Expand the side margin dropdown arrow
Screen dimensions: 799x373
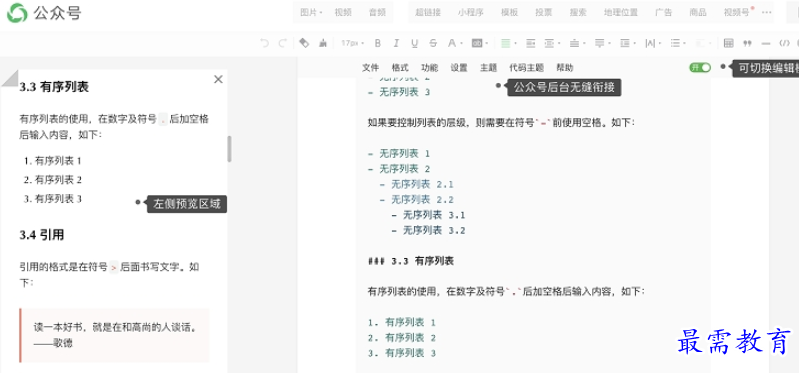coord(559,43)
